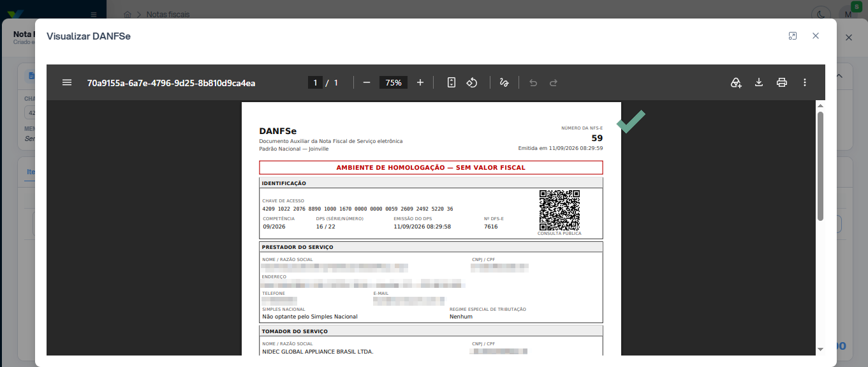Screen dimensions: 868x367
Task: Zoom in with the plus button
Action: (420, 82)
